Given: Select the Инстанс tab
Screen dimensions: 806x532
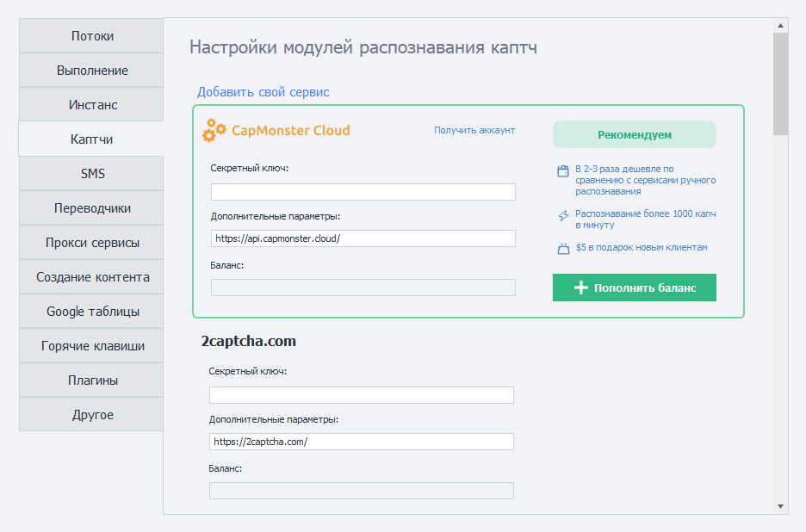Looking at the screenshot, I should (92, 105).
